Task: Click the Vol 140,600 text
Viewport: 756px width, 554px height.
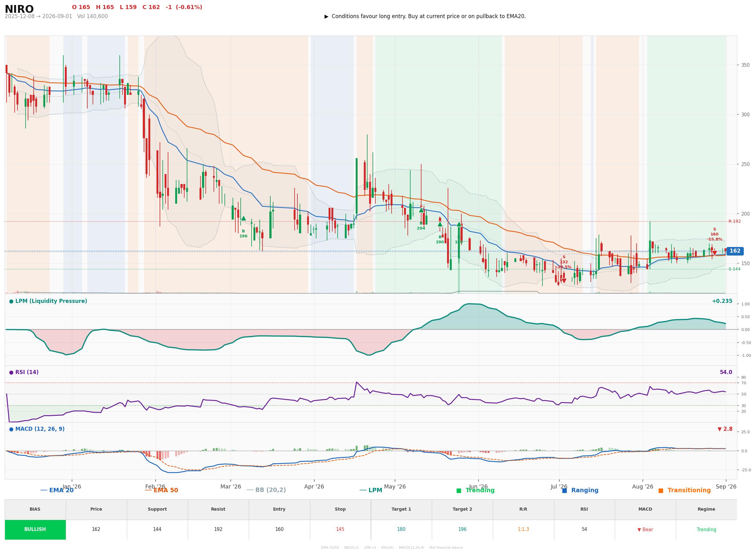Action: [x=93, y=17]
